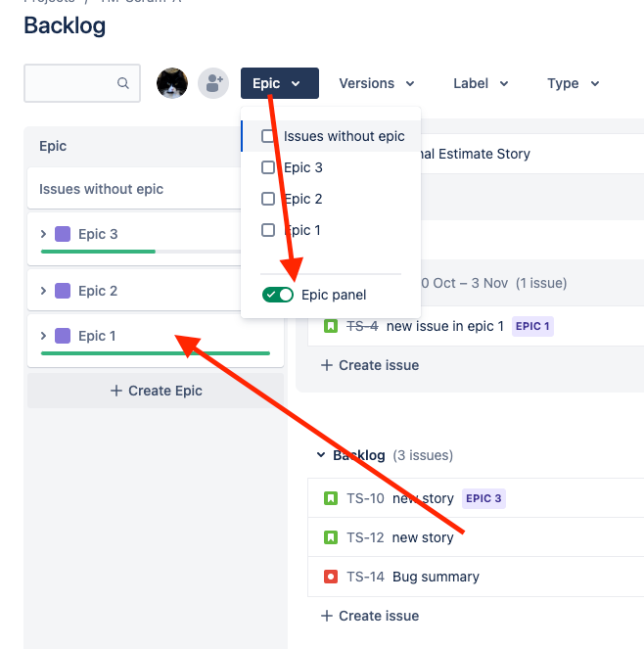Screen dimensions: 644x649
Task: Click the EPIC 1 lozenge on TS-4
Action: (x=532, y=326)
